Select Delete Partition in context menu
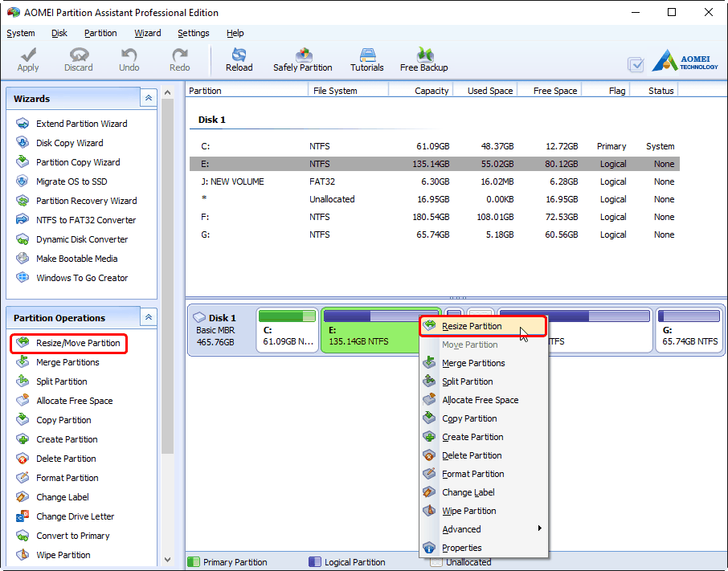This screenshot has width=728, height=571. (x=483, y=455)
